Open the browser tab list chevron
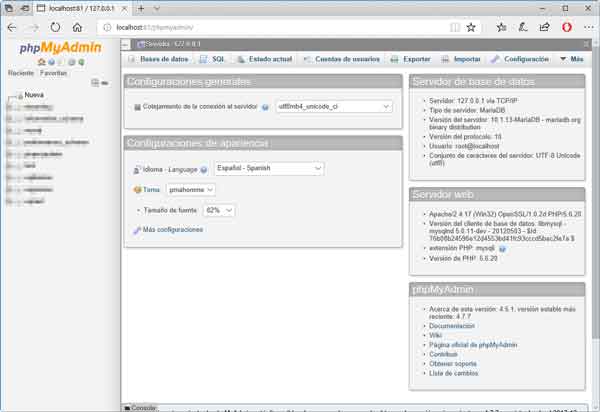Viewport: 600px width, 412px height. click(x=157, y=8)
